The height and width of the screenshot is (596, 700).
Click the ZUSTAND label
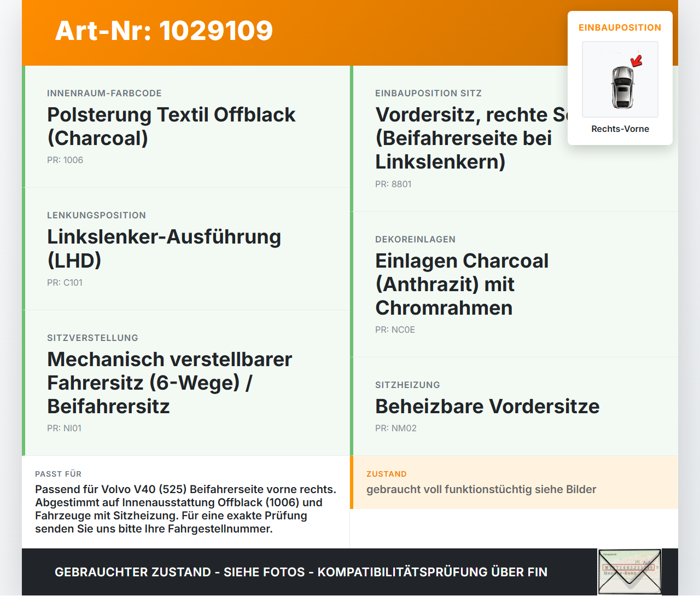[387, 475]
